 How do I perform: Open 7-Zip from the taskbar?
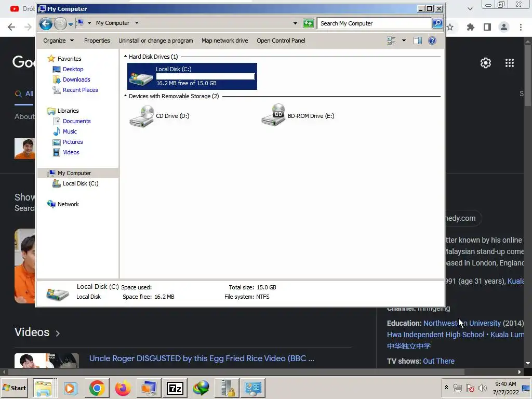[x=175, y=388]
